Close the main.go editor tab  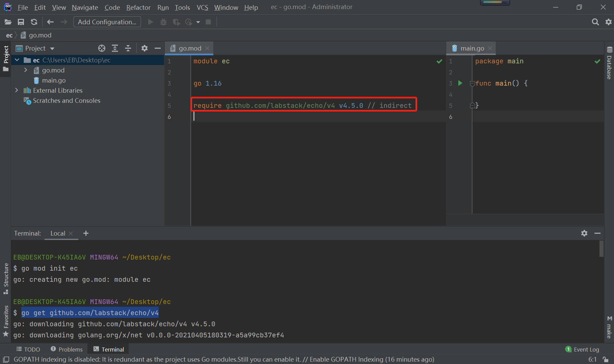[490, 48]
